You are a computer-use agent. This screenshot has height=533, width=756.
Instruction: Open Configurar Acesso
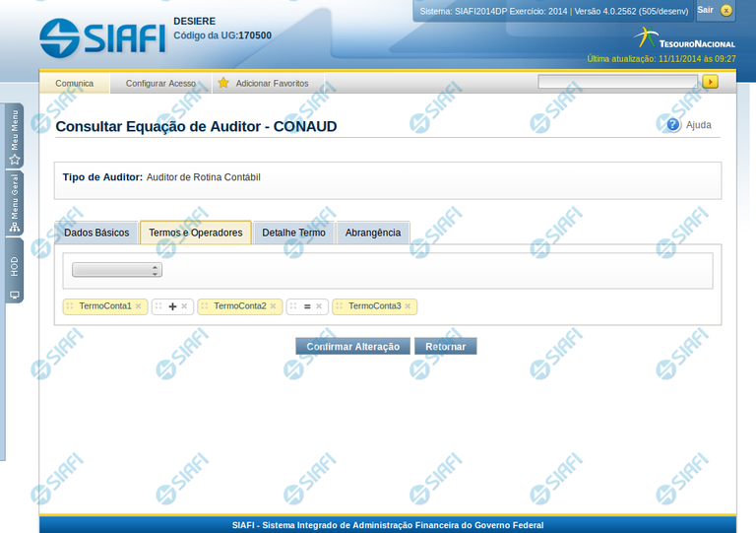click(160, 83)
